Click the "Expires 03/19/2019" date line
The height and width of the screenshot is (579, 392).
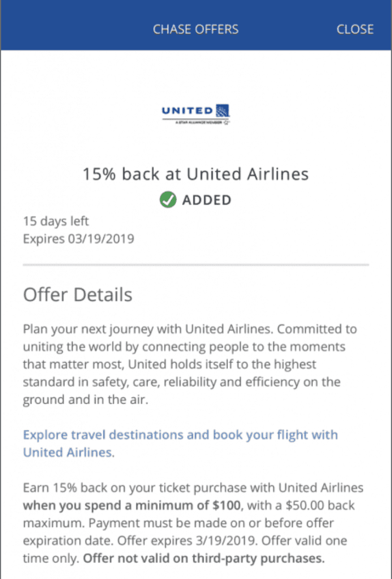78,239
